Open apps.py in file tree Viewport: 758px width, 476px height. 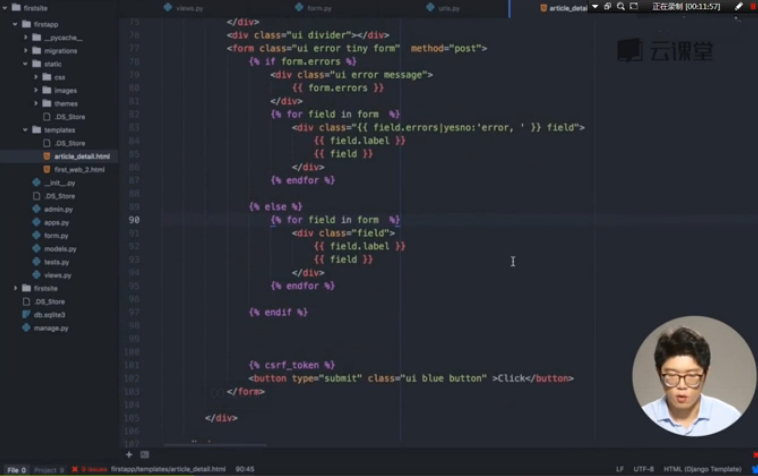pos(56,222)
